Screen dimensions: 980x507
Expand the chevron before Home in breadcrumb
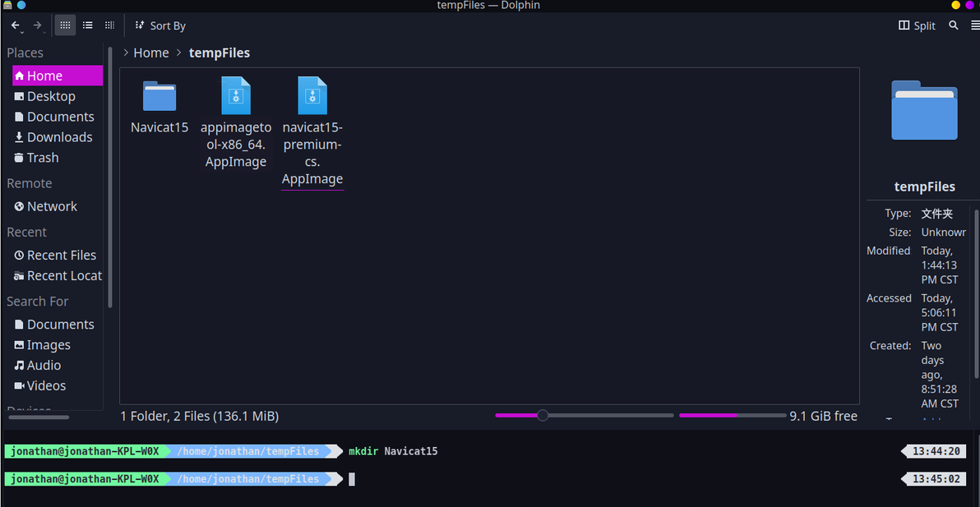point(127,53)
